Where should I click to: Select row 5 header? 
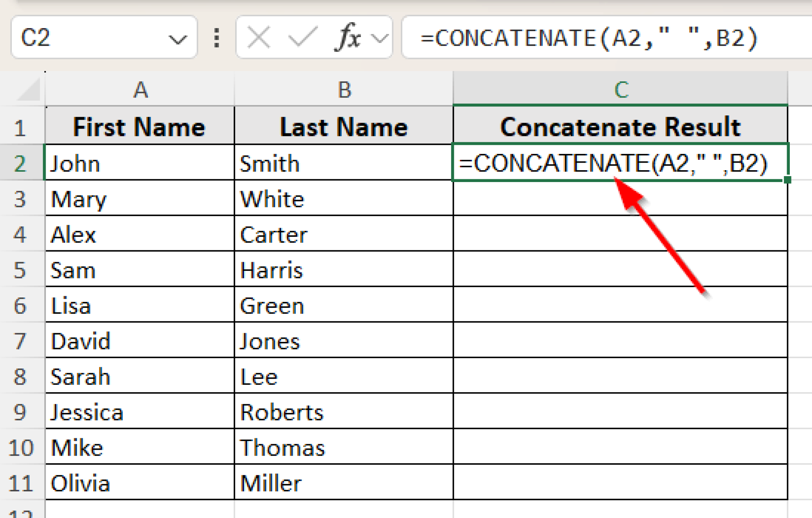coord(21,270)
